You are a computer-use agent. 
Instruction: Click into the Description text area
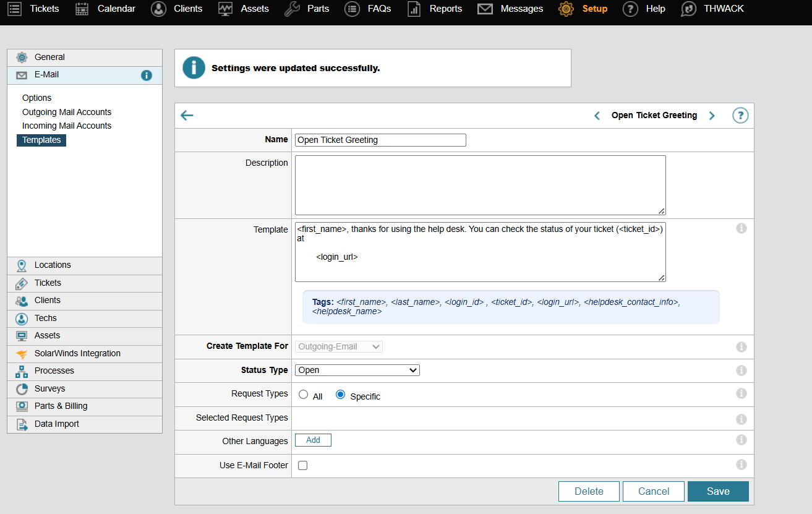[x=480, y=185]
